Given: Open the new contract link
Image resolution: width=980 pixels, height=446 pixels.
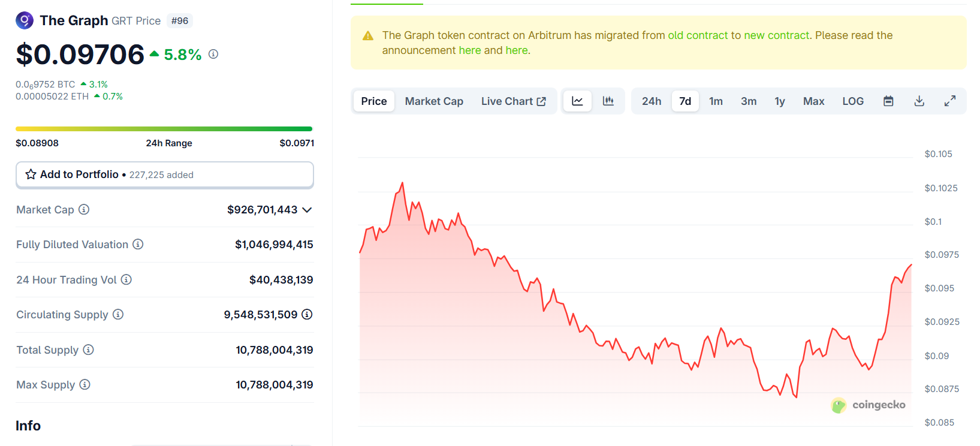Looking at the screenshot, I should tap(777, 35).
